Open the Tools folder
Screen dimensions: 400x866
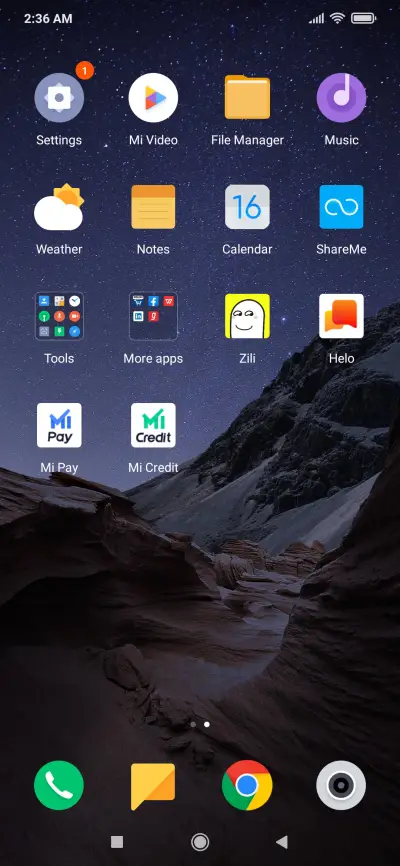[x=59, y=316]
